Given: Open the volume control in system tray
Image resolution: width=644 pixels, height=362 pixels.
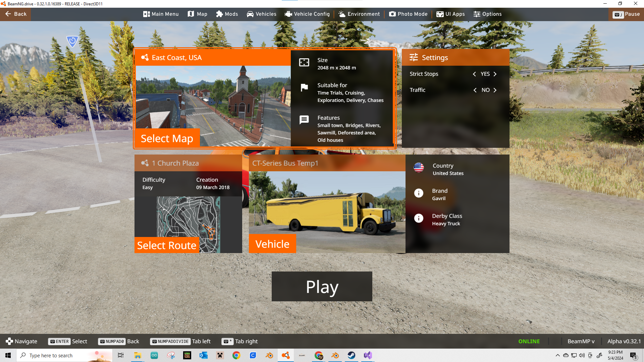Looking at the screenshot, I should click(x=582, y=355).
